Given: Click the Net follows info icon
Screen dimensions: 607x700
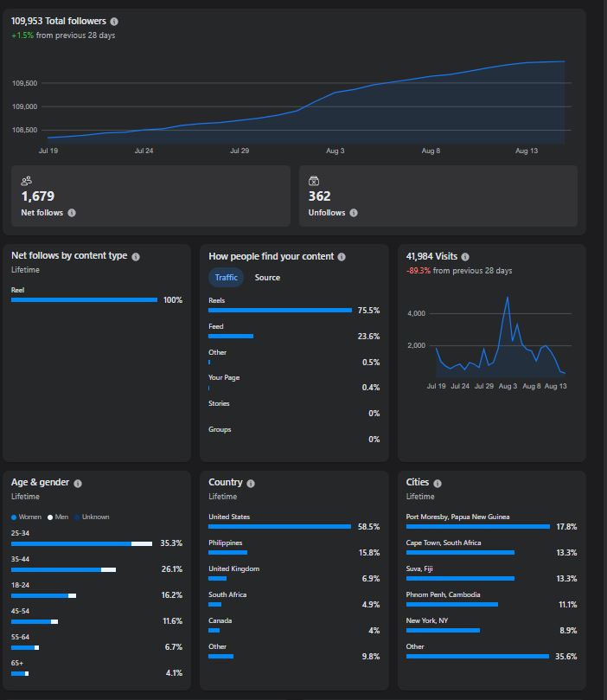Looking at the screenshot, I should tap(72, 213).
